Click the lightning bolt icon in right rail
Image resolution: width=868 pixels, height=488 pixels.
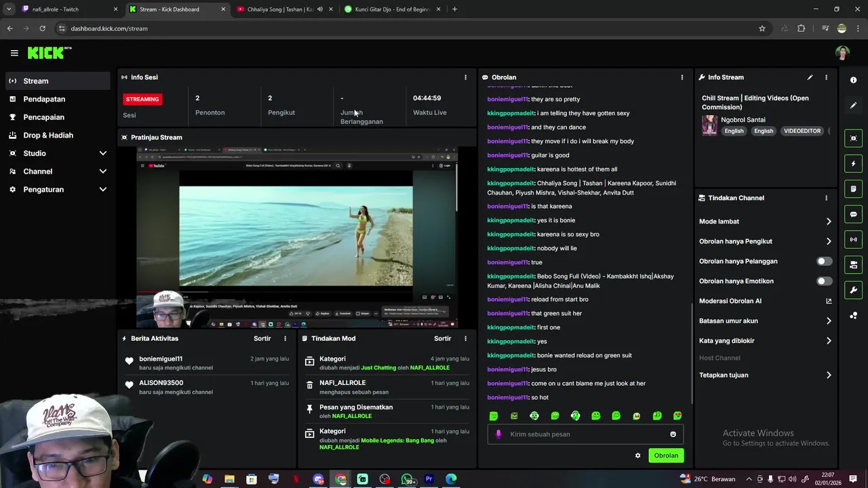tap(853, 163)
